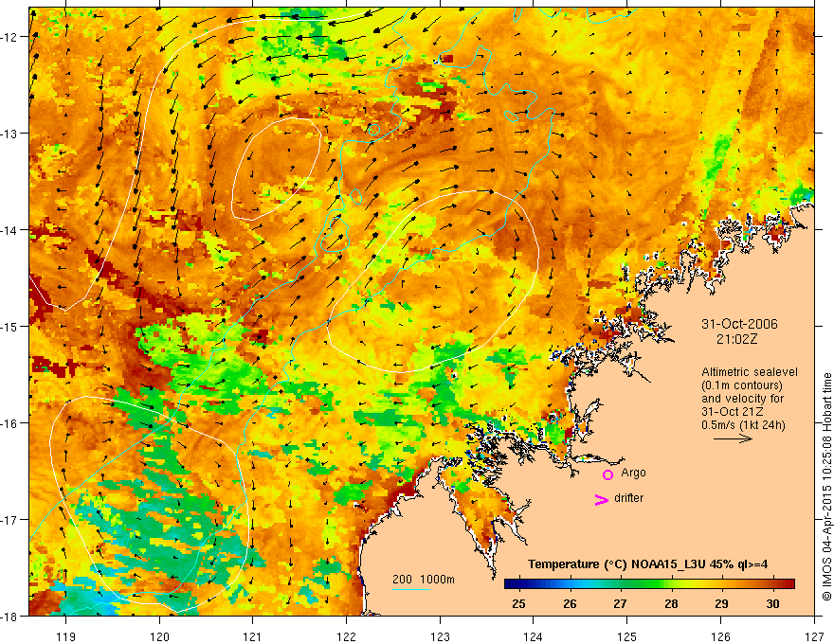The height and width of the screenshot is (644, 834).
Task: Click the '0.5m/s (1kt 24h)' text
Action: (x=743, y=425)
